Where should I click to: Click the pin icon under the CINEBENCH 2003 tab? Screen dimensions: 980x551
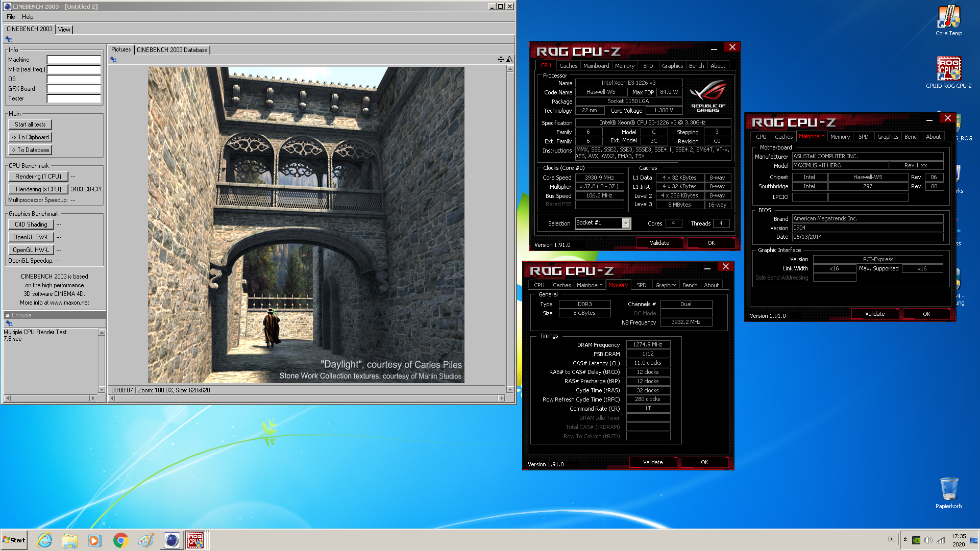(9, 39)
